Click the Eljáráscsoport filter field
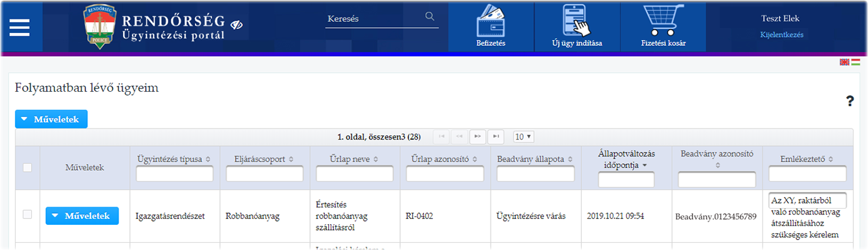868x250 pixels. tap(265, 174)
